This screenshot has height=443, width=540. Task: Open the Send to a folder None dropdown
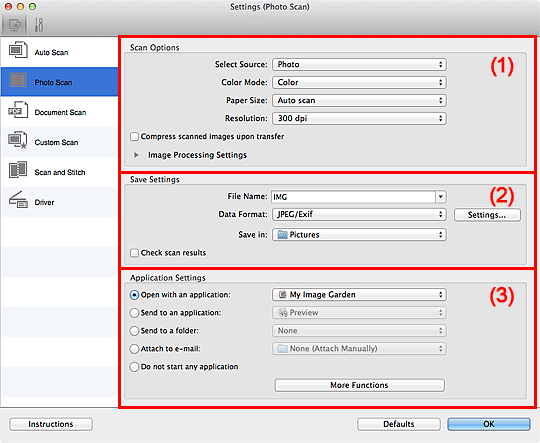(359, 330)
